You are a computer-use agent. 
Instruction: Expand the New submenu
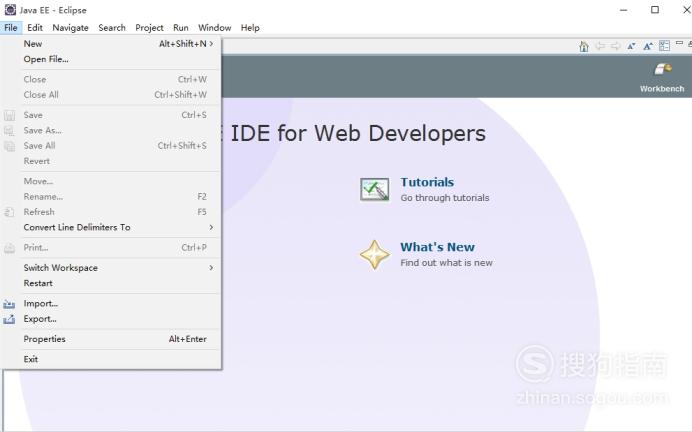pos(111,44)
